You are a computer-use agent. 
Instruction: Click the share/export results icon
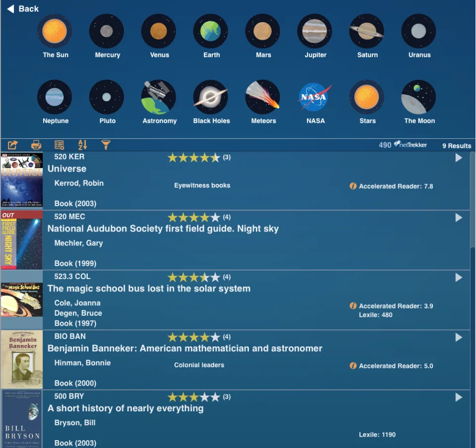tap(12, 145)
